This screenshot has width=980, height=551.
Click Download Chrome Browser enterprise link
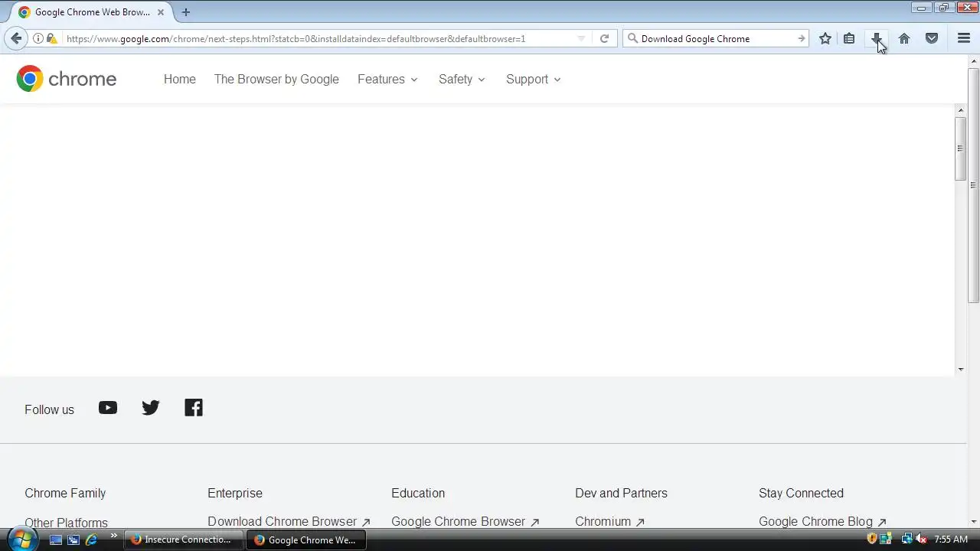click(289, 521)
